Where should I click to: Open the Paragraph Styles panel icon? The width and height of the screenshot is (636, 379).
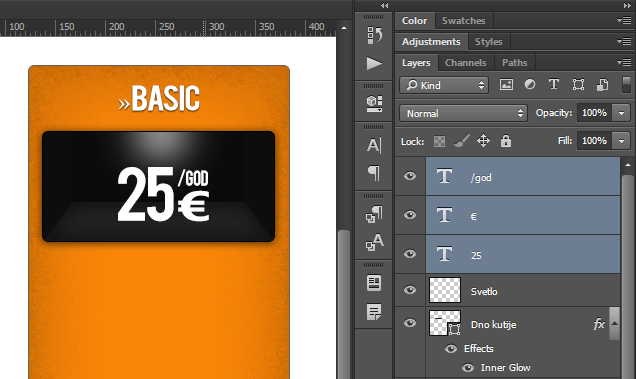click(x=374, y=214)
